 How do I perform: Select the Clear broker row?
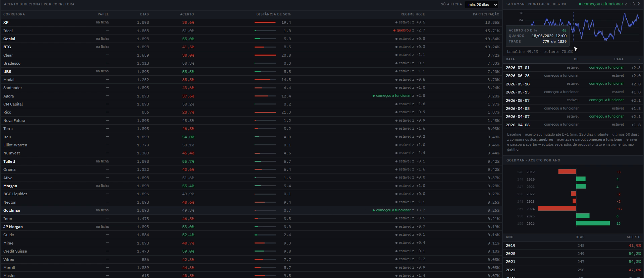point(251,55)
